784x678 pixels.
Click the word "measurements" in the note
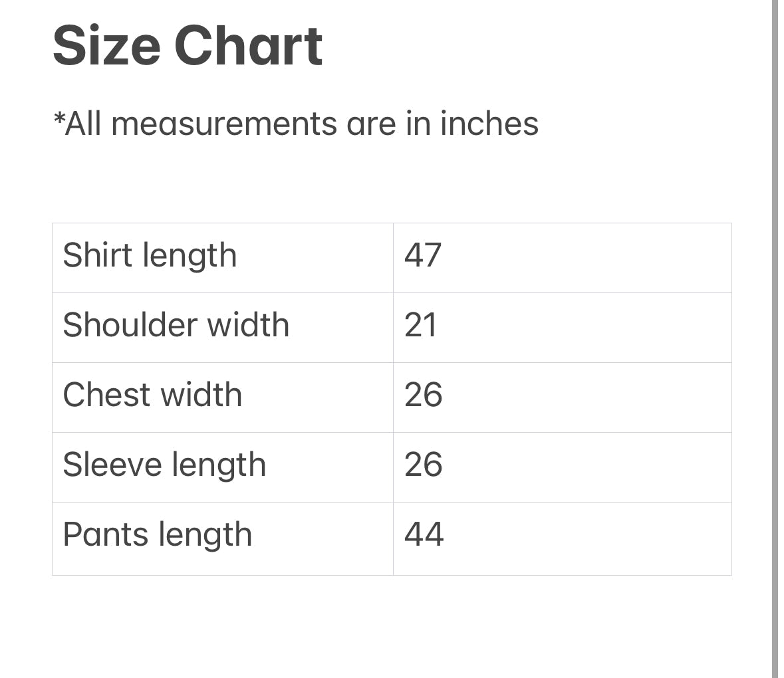point(224,124)
